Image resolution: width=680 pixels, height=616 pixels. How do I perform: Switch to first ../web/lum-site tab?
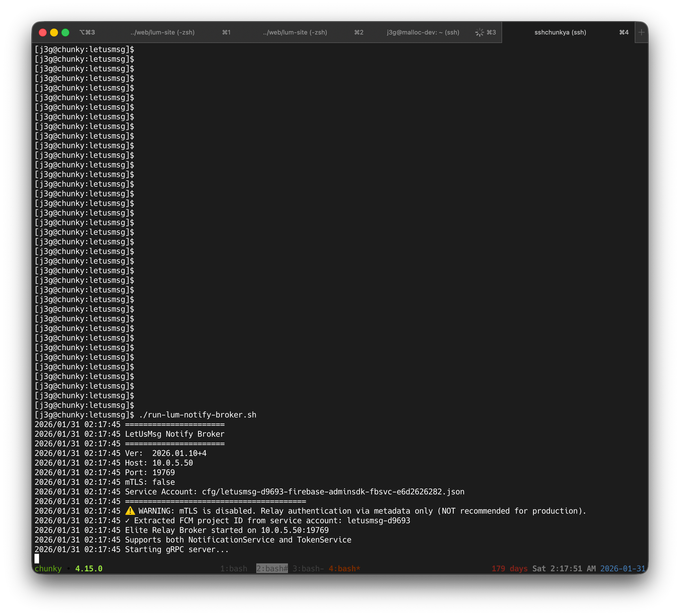coord(162,33)
